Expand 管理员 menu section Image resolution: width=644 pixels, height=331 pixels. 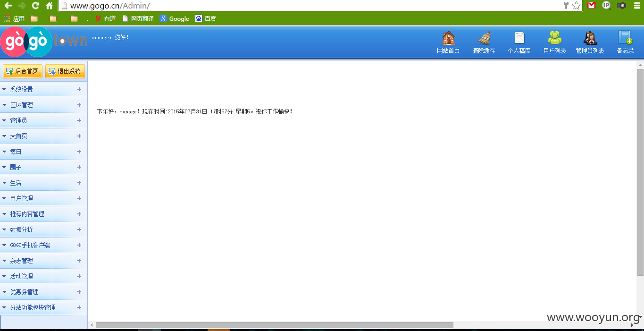[x=43, y=120]
